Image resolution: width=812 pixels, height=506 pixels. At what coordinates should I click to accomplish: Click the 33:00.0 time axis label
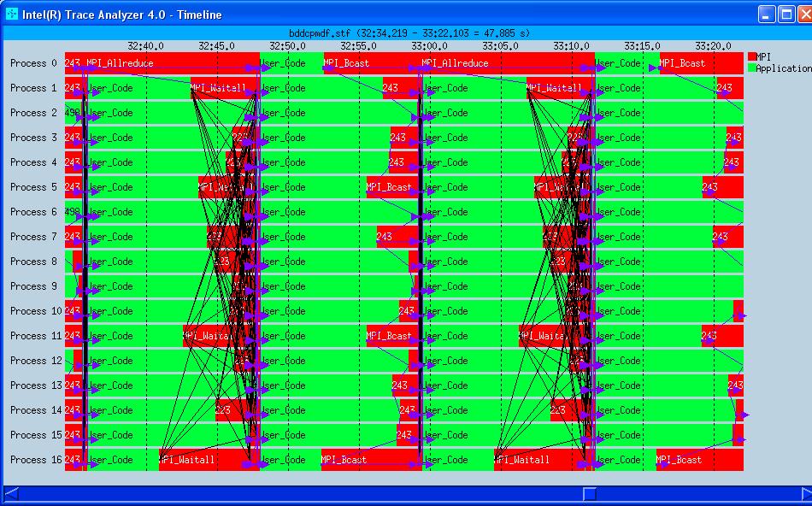click(x=429, y=46)
